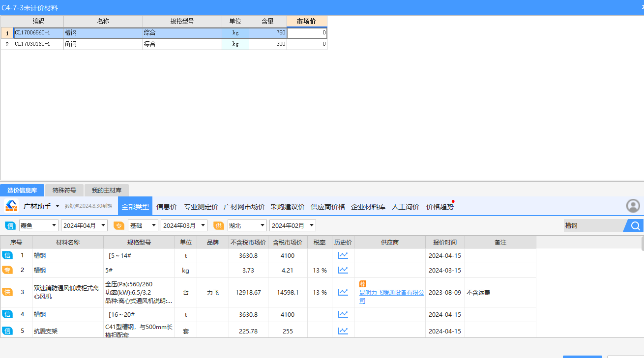
Task: Open the 嘉鱼 region dropdown
Action: [x=39, y=225]
